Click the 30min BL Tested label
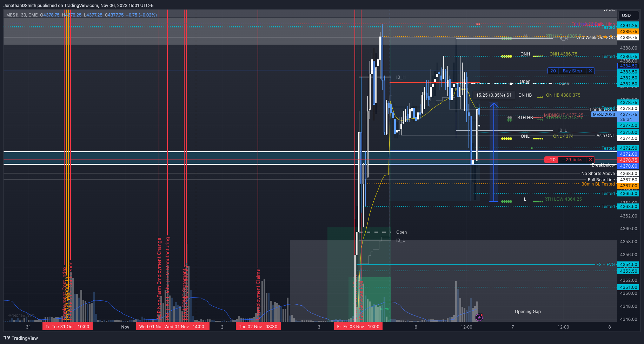The height and width of the screenshot is (344, 644). coord(598,184)
